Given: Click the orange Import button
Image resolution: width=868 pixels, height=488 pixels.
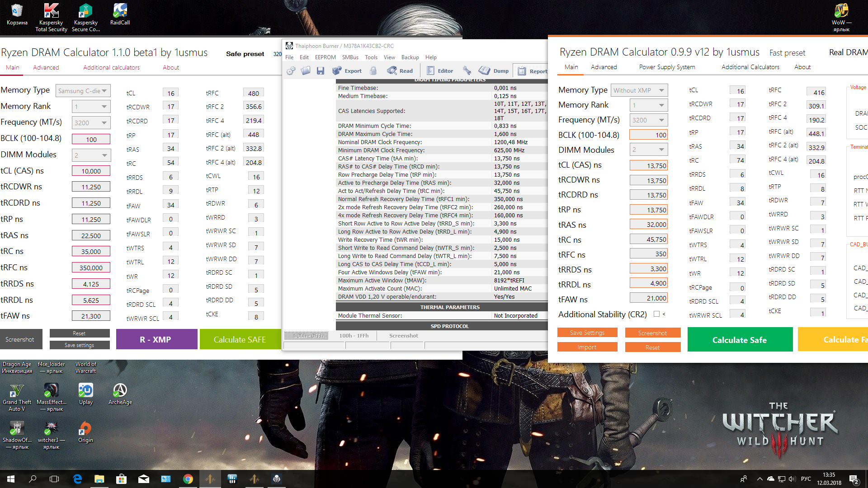Looking at the screenshot, I should pyautogui.click(x=587, y=347).
